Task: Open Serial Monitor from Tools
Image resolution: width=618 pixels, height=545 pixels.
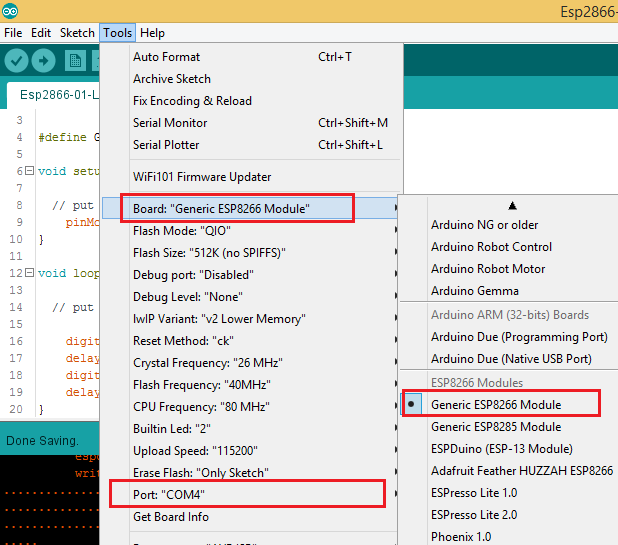Action: click(x=252, y=123)
